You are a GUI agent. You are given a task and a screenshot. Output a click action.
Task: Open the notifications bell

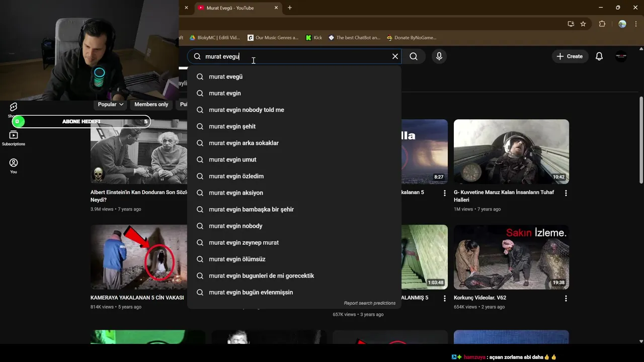point(599,56)
